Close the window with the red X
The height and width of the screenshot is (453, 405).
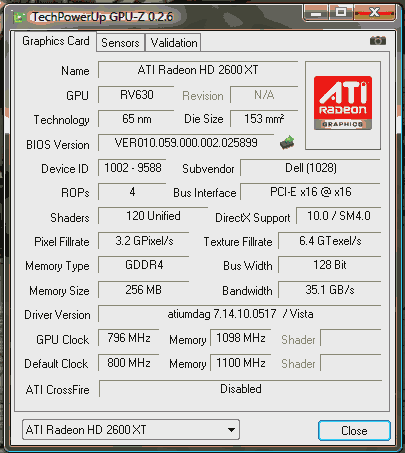(x=375, y=13)
